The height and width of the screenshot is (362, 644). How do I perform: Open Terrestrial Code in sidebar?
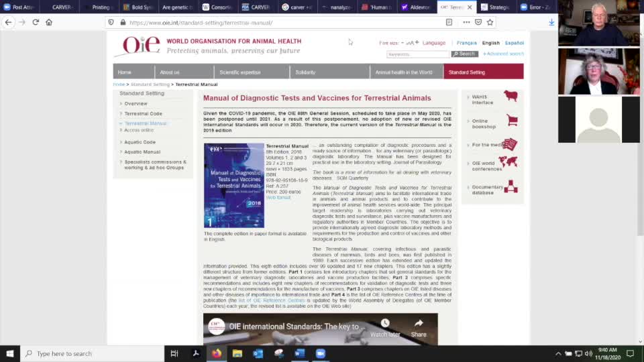tap(143, 114)
